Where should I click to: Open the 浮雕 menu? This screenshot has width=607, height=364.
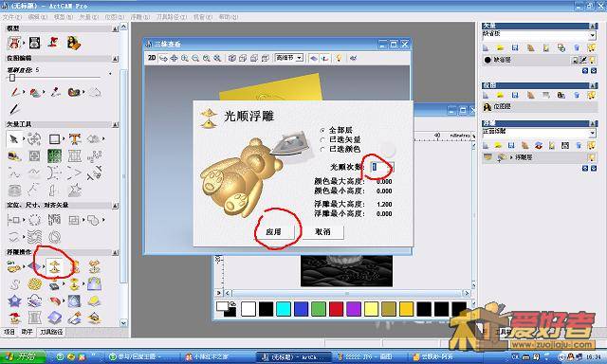click(x=139, y=17)
